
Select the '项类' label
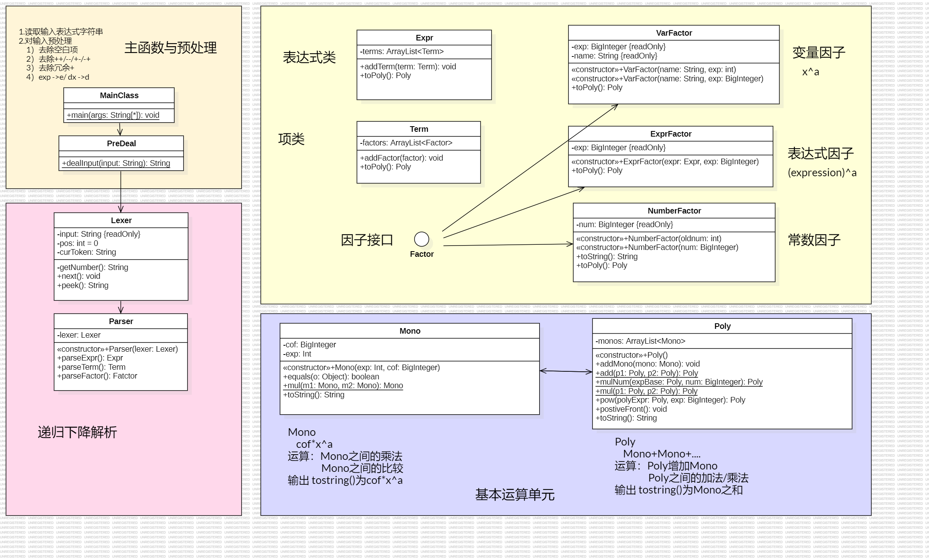tap(291, 139)
